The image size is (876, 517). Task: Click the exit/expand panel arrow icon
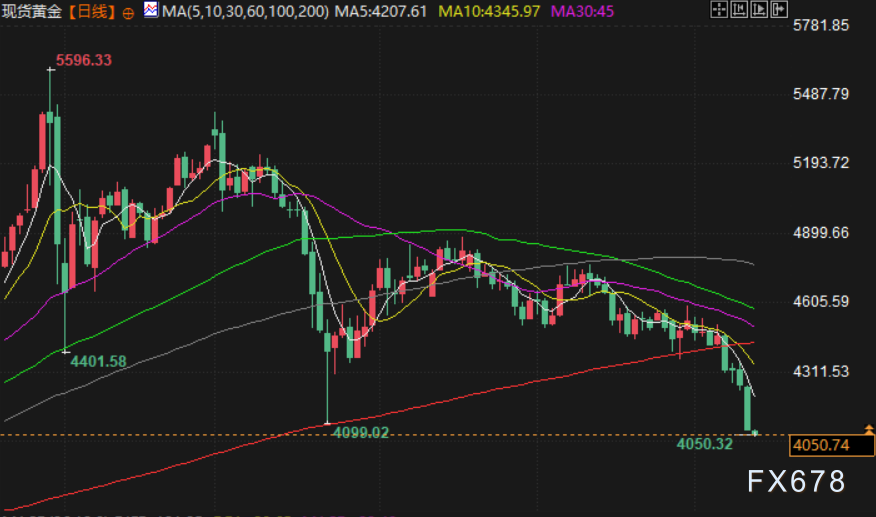tap(779, 10)
